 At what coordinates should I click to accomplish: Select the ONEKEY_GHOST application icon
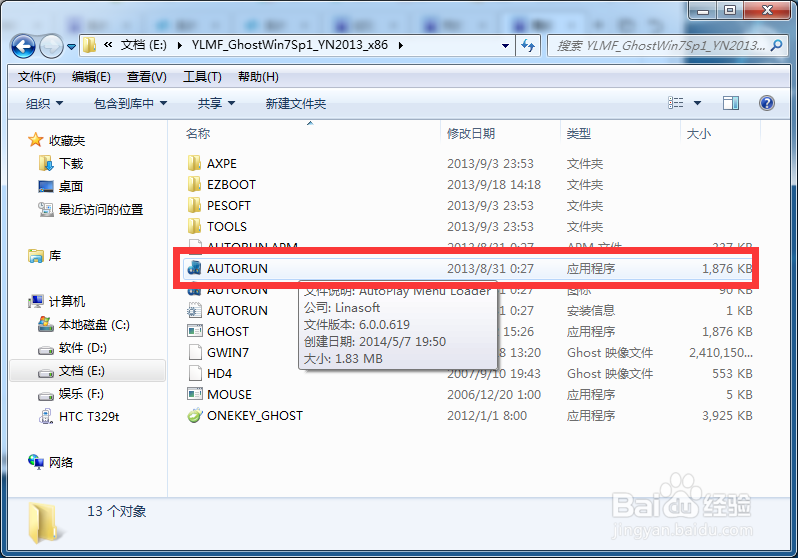click(x=194, y=415)
